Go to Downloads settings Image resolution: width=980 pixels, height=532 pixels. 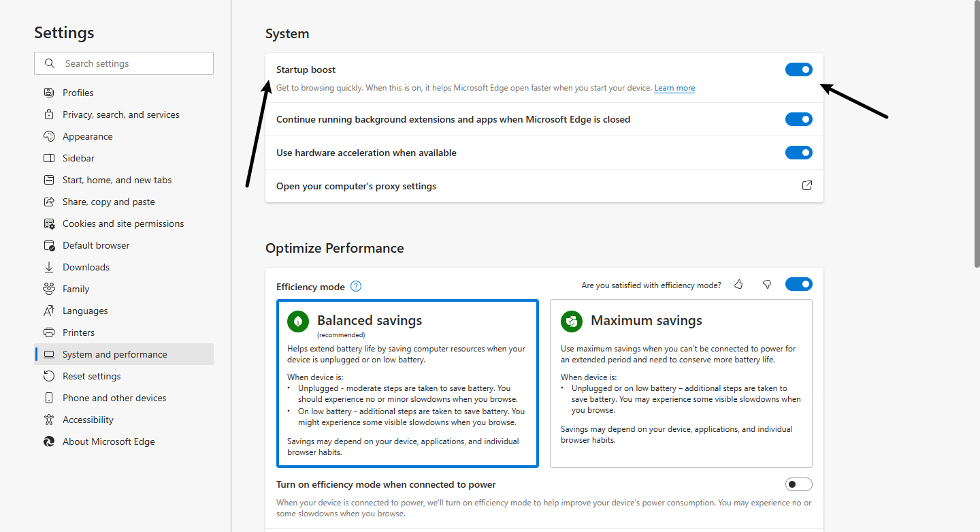click(124, 267)
